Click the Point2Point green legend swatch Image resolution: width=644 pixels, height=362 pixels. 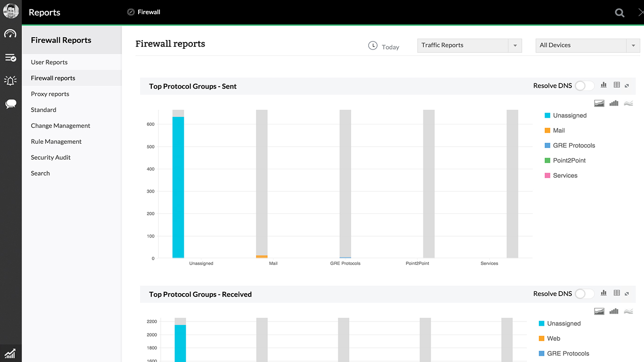pyautogui.click(x=547, y=161)
